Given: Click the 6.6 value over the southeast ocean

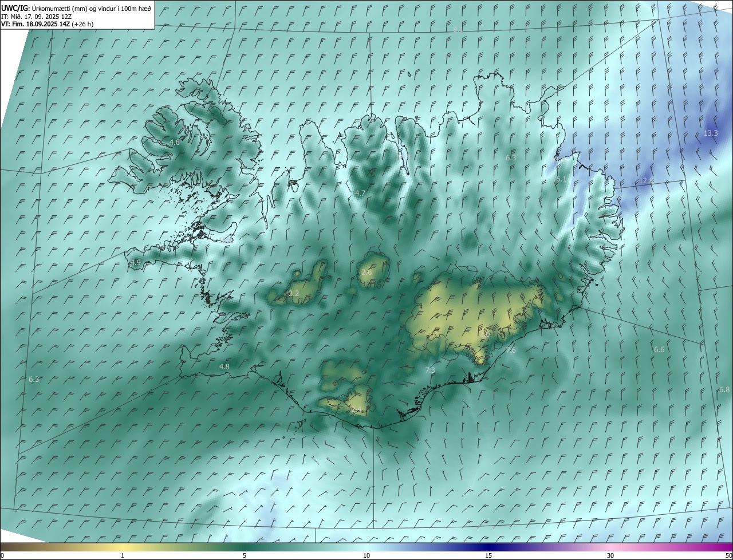Looking at the screenshot, I should click(x=659, y=349).
